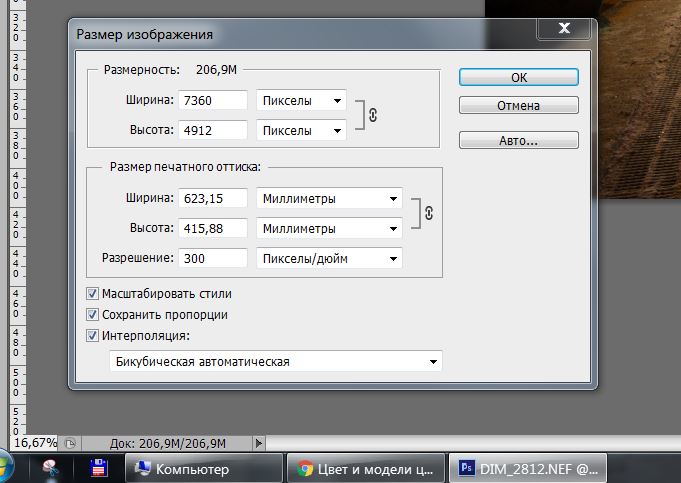Image resolution: width=681 pixels, height=483 pixels.
Task: Toggle Интерполяция checkbox
Action: [x=92, y=335]
